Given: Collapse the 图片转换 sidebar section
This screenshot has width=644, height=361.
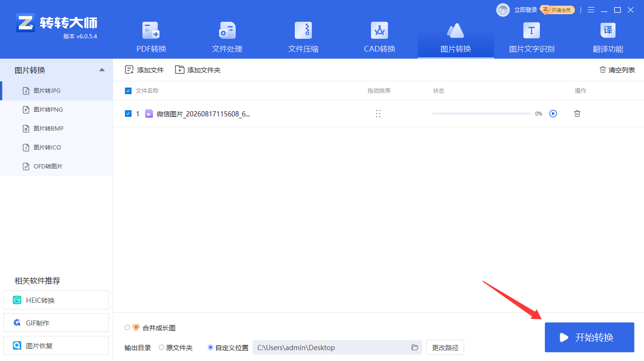Looking at the screenshot, I should pos(102,70).
